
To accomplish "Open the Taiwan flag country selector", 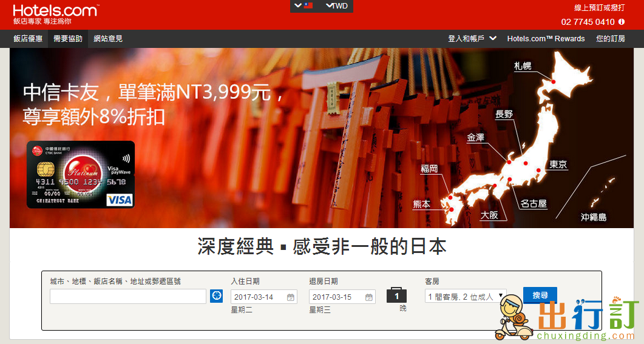I will [304, 5].
